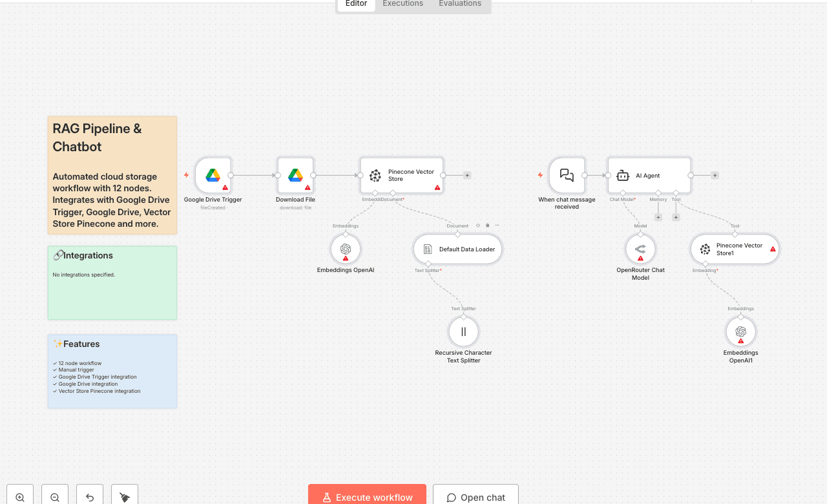The image size is (827, 504).
Task: Click the Execute workflow button
Action: 367,497
